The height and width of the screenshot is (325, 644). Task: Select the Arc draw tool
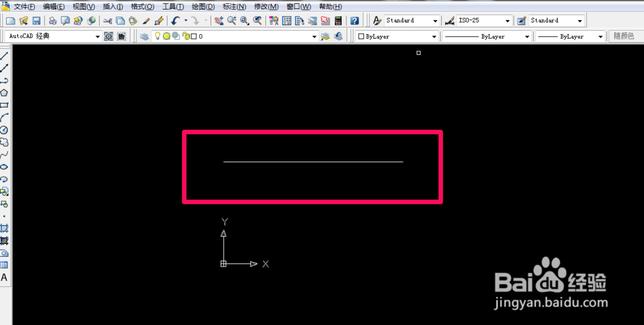[x=4, y=118]
